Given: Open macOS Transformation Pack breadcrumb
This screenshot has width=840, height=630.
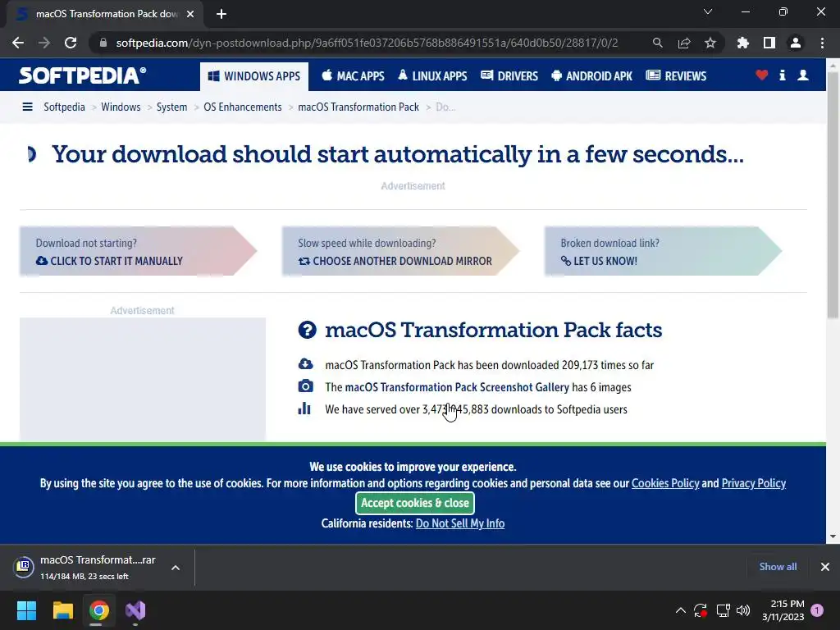Looking at the screenshot, I should 358,107.
